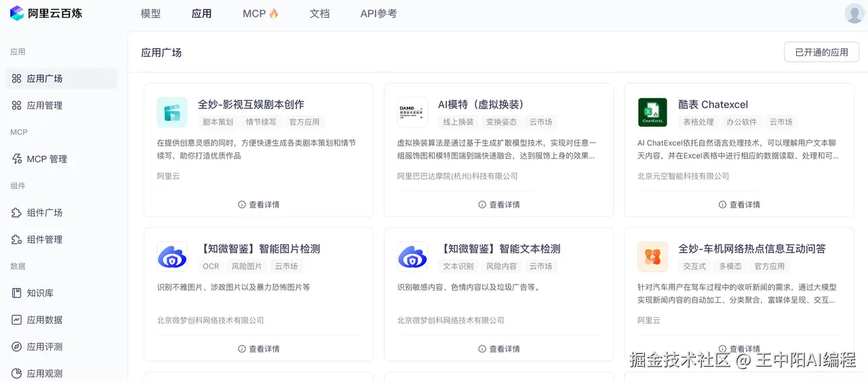Click the 表格处理 tag

click(x=698, y=122)
